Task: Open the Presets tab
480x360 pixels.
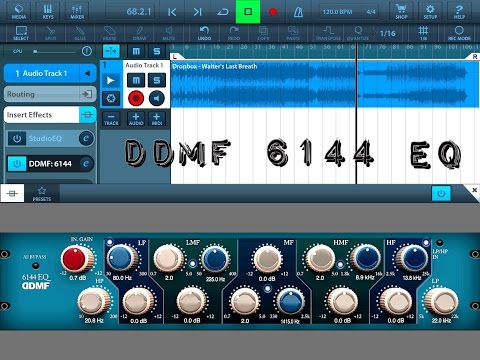Action: click(x=42, y=194)
